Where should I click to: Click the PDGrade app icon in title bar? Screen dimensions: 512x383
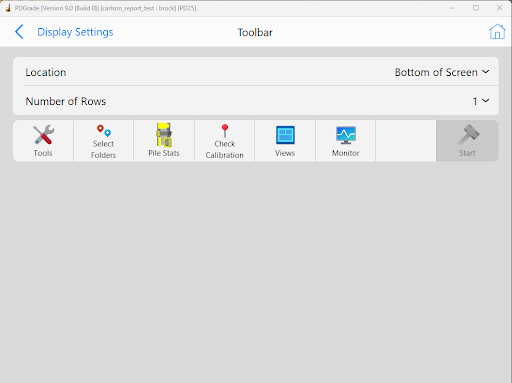click(x=8, y=8)
